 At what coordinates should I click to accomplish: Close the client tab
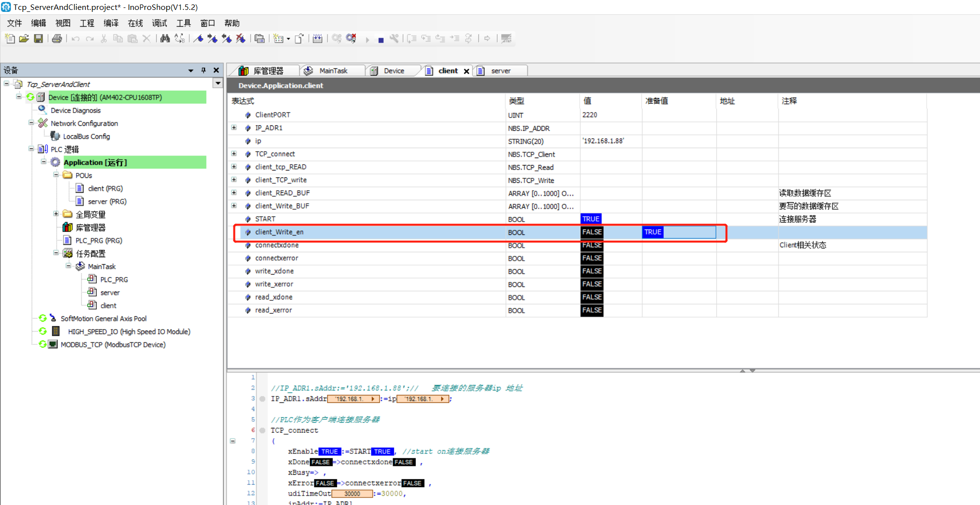pyautogui.click(x=466, y=71)
